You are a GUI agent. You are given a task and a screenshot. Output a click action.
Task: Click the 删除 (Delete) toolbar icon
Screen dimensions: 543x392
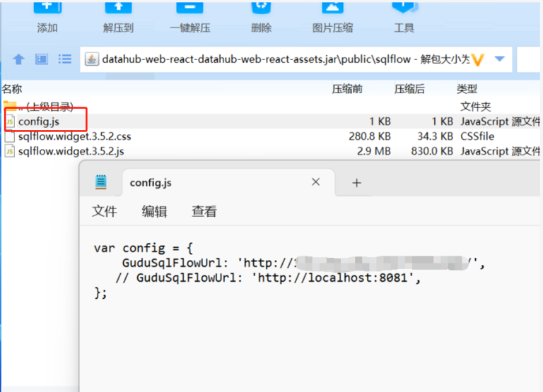(x=261, y=8)
